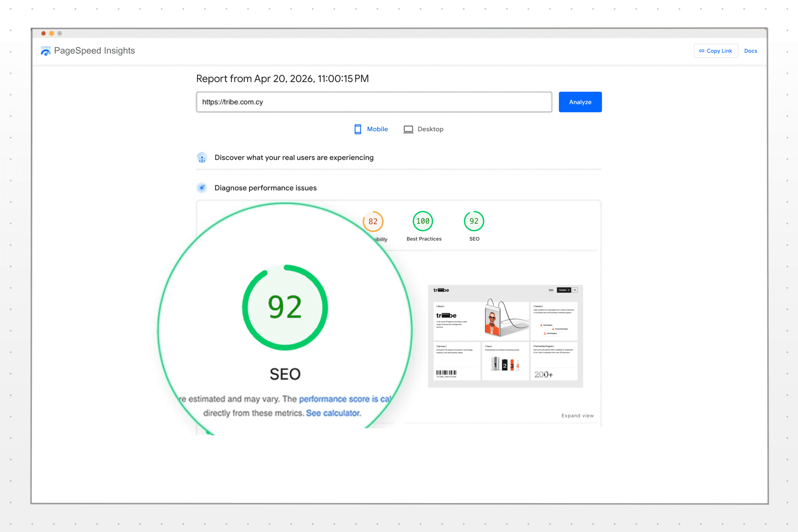This screenshot has width=798, height=532.
Task: Click the real users experience icon
Action: 202,158
